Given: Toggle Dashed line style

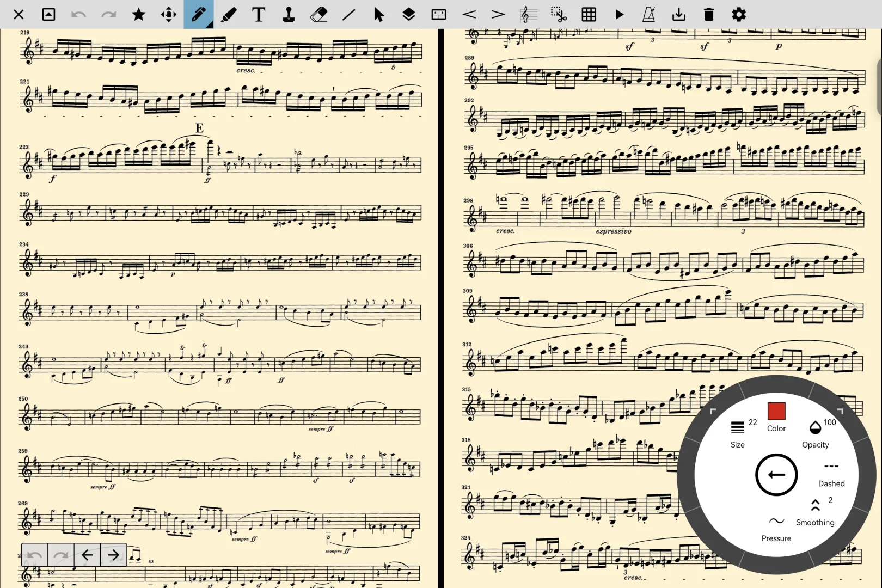Looking at the screenshot, I should point(831,475).
